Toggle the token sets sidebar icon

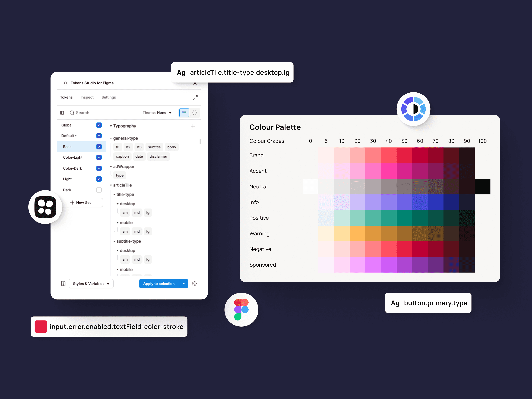point(62,113)
